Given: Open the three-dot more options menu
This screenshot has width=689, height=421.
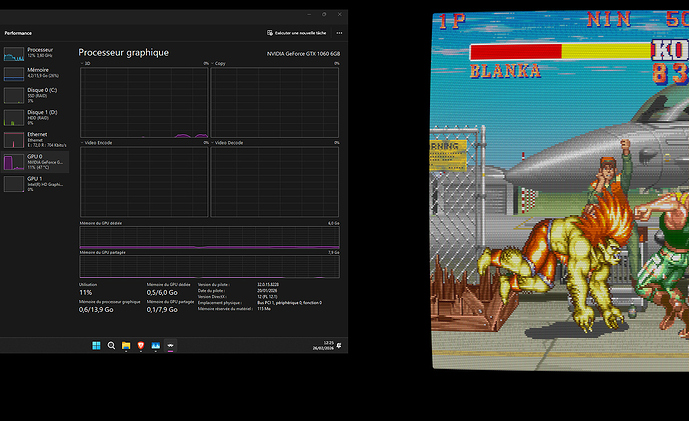Looking at the screenshot, I should tap(339, 33).
